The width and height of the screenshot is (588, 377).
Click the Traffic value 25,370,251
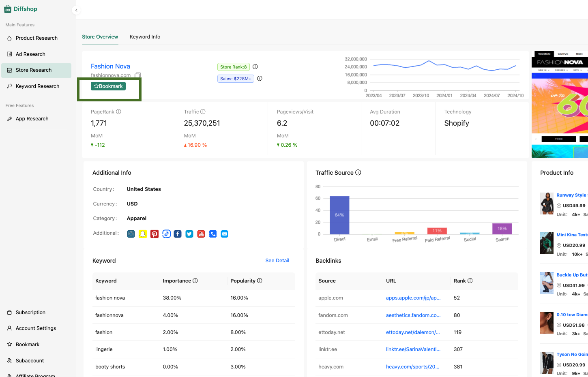[202, 123]
